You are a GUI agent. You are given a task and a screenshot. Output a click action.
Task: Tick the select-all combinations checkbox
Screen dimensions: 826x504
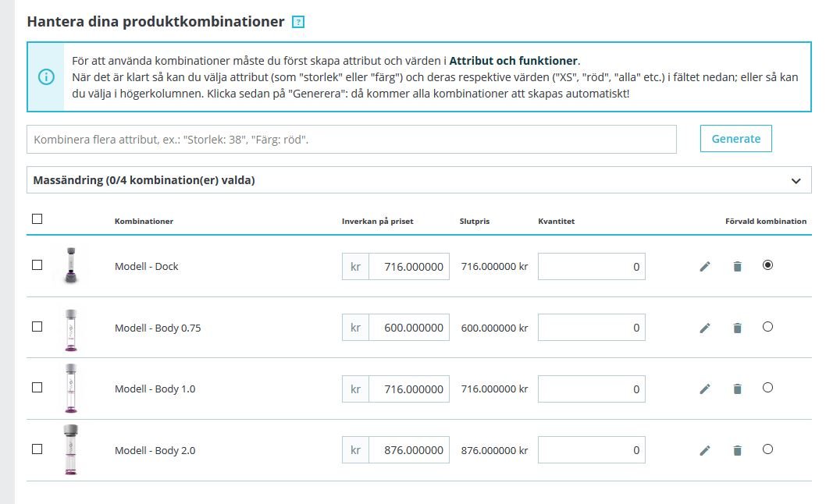coord(37,218)
